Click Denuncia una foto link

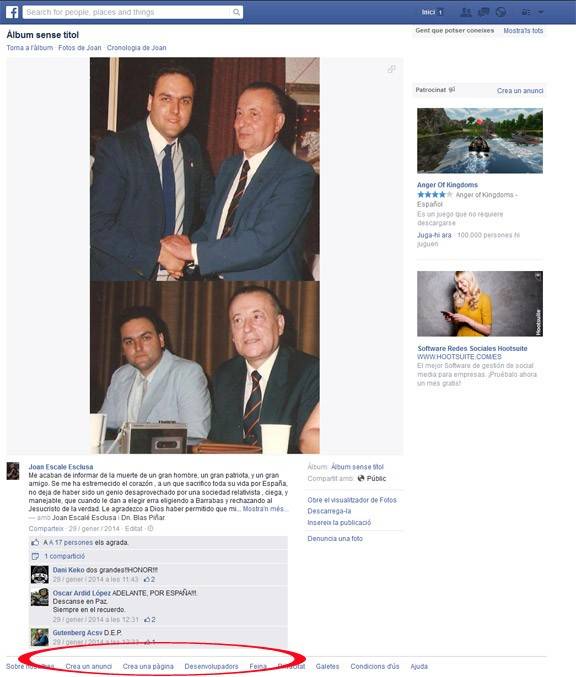335,538
